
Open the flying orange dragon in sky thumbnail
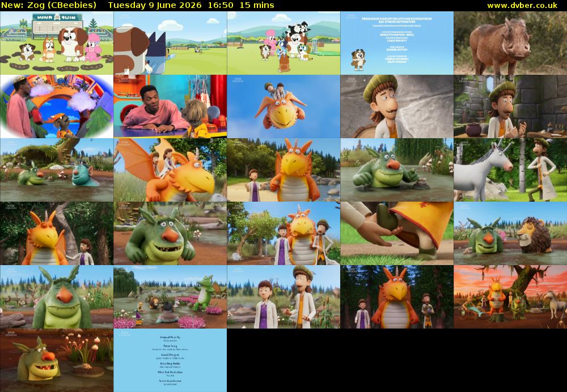(283, 106)
